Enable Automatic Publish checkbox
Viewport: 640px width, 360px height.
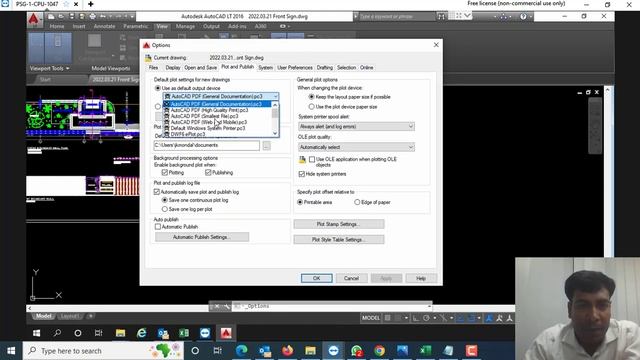pos(158,227)
